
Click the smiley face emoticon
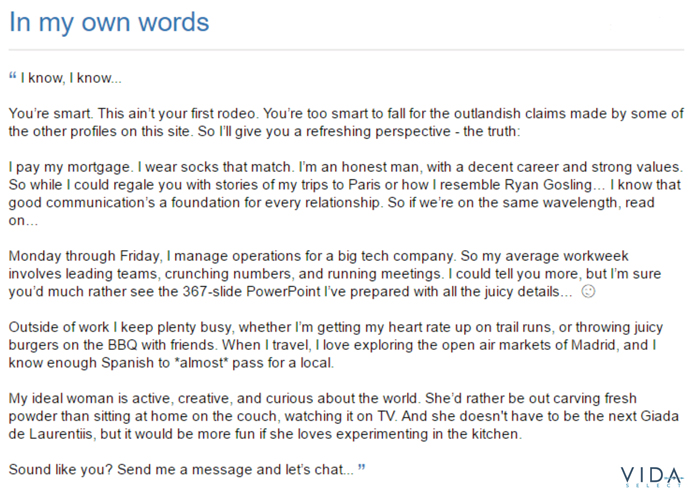click(x=588, y=292)
